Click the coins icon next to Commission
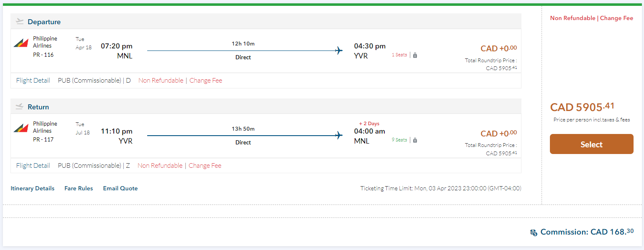 click(533, 232)
